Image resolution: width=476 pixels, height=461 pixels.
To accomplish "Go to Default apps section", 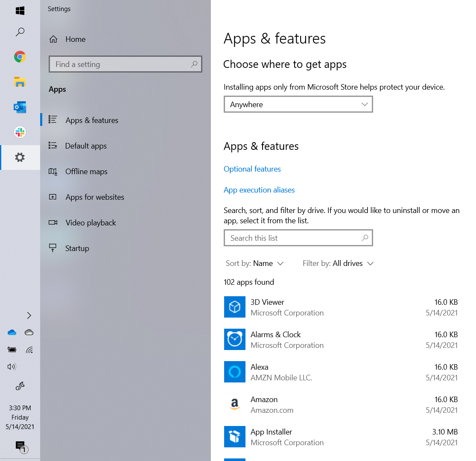I will coord(86,146).
